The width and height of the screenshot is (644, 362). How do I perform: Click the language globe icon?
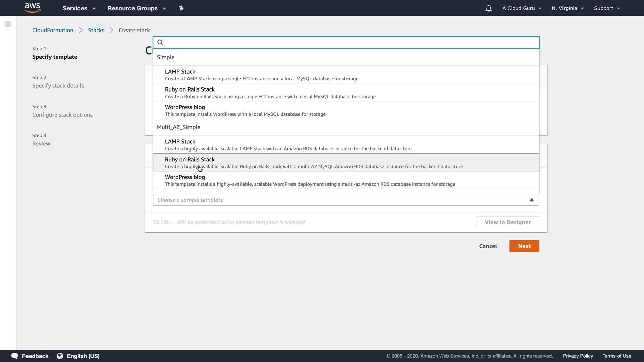point(60,356)
